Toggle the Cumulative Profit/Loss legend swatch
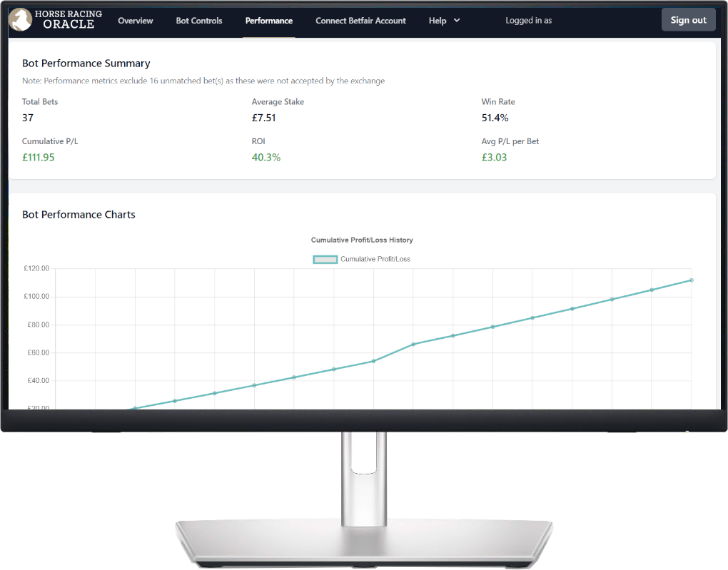Viewport: 728px width, 570px height. (x=325, y=259)
